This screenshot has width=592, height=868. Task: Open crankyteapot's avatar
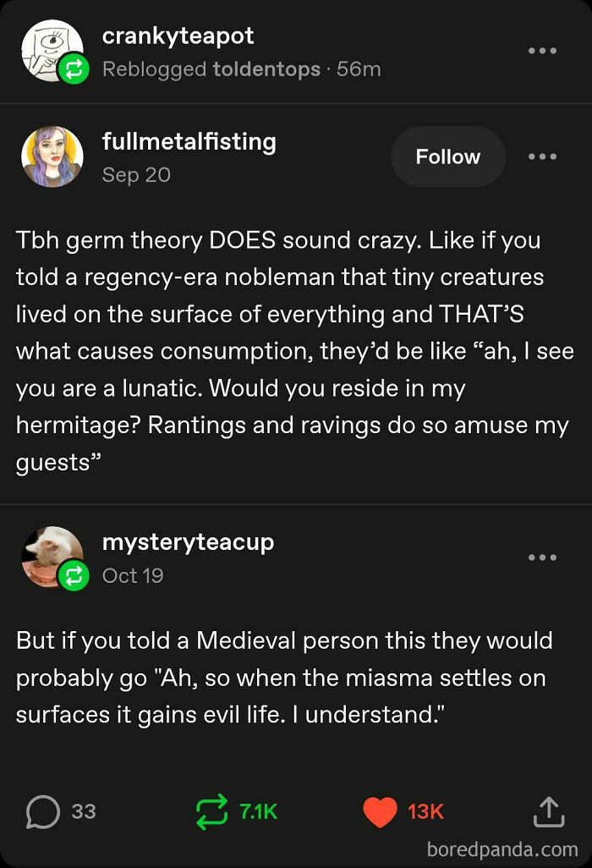point(51,49)
